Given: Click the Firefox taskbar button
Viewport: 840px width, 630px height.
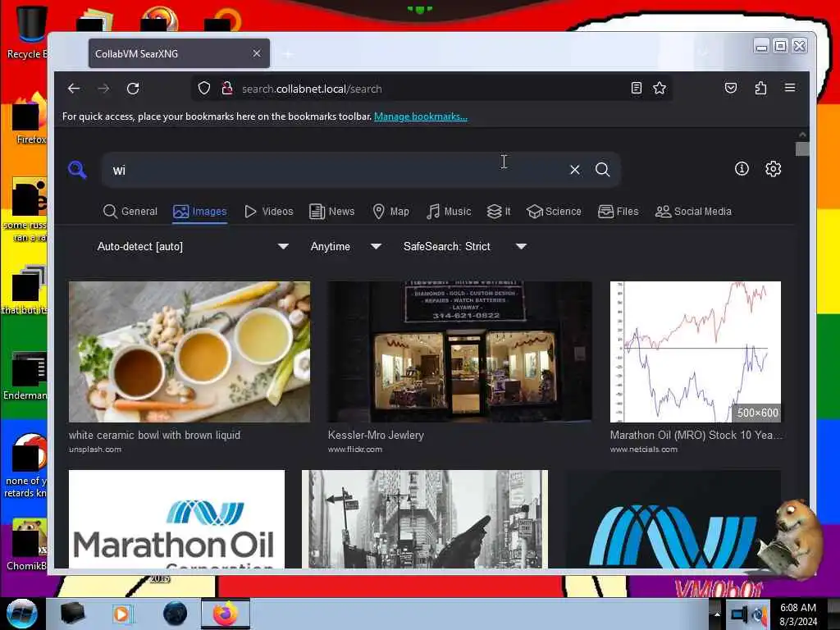Looking at the screenshot, I should click(x=226, y=614).
